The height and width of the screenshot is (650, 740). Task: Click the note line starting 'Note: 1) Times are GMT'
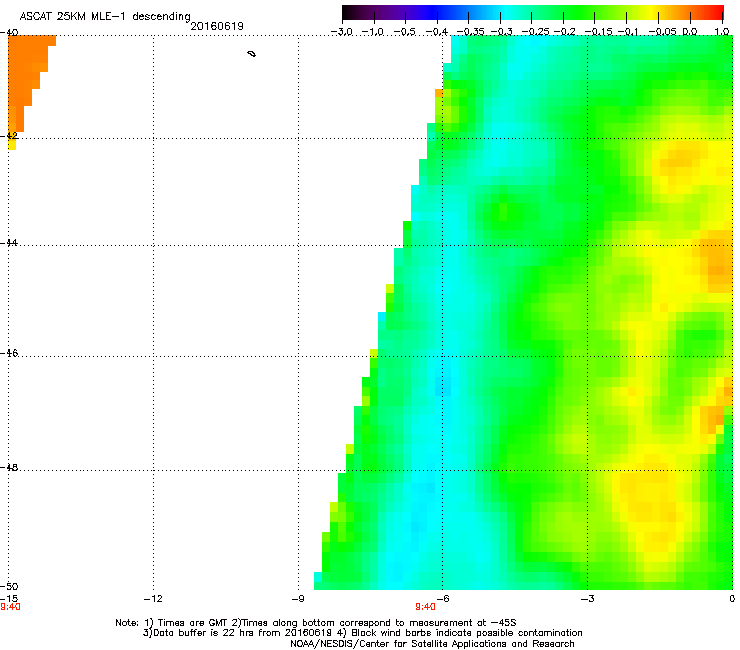tap(316, 623)
